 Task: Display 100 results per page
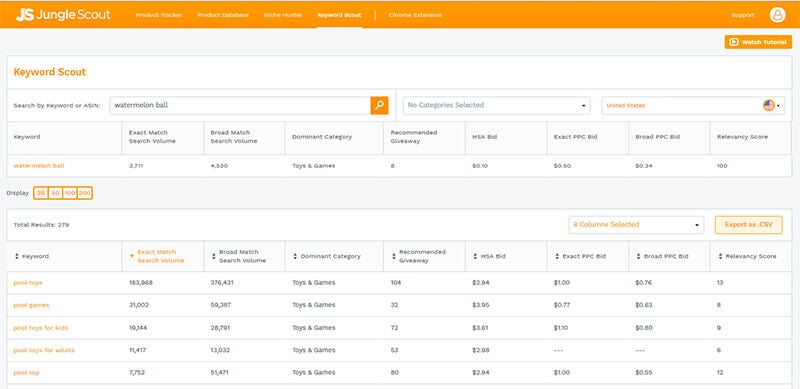point(70,193)
